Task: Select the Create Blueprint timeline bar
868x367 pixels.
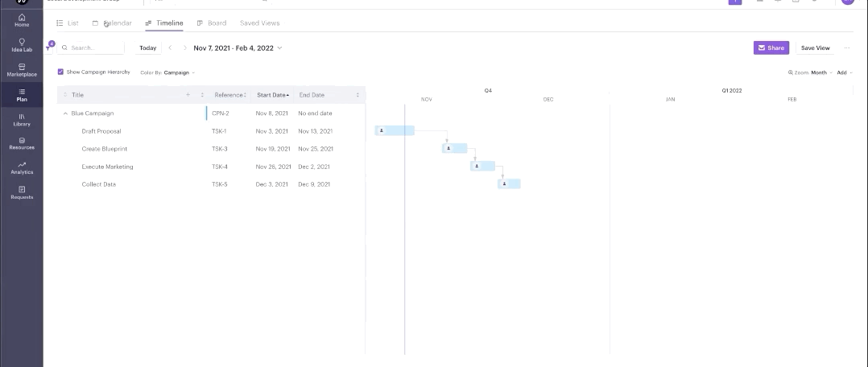Action: (x=454, y=148)
